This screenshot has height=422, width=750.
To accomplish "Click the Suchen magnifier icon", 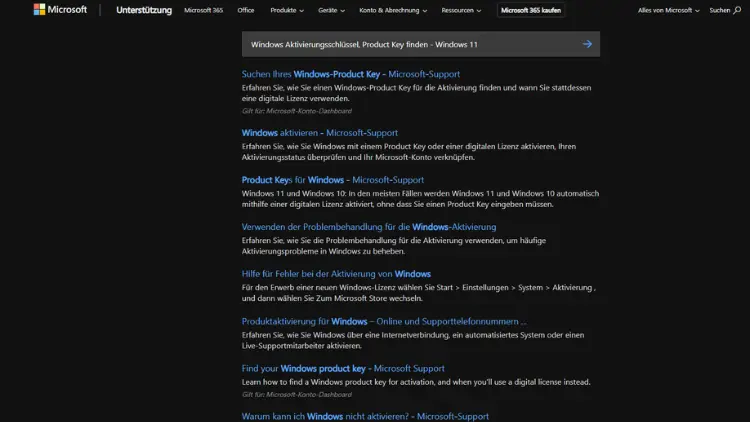I will point(735,10).
